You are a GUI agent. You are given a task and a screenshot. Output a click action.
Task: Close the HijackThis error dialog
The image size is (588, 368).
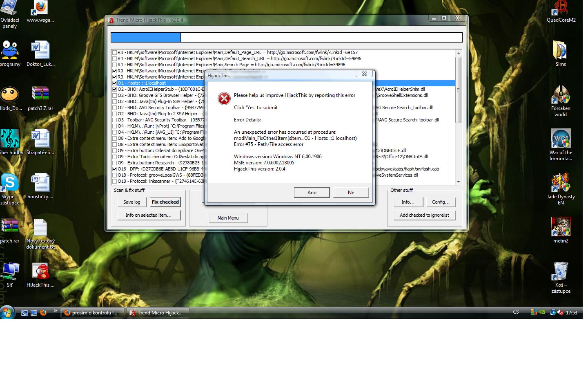364,74
